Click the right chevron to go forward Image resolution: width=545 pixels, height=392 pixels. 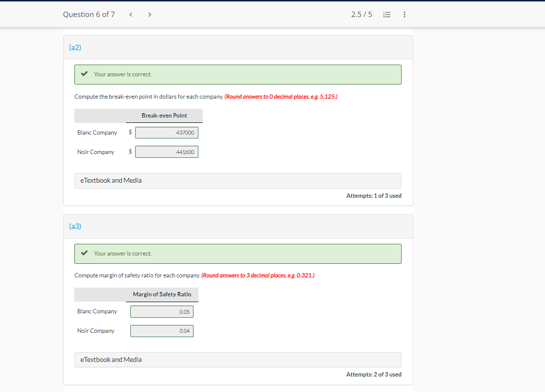point(150,14)
